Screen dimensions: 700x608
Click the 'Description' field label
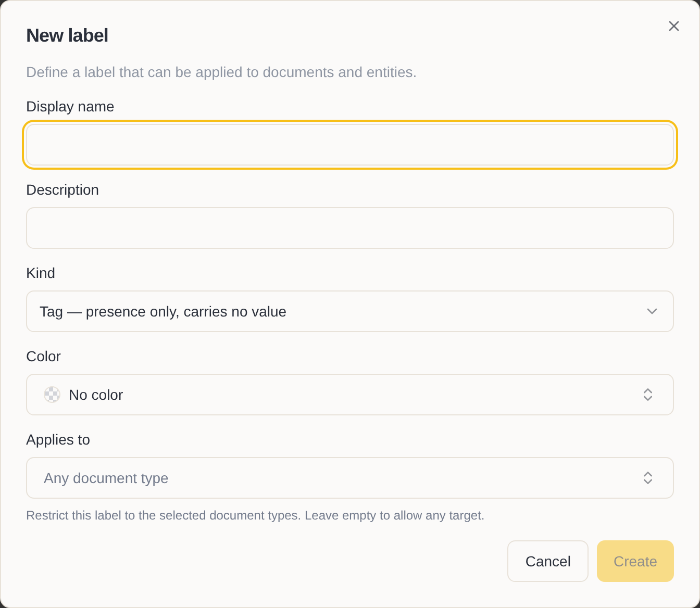pyautogui.click(x=63, y=190)
